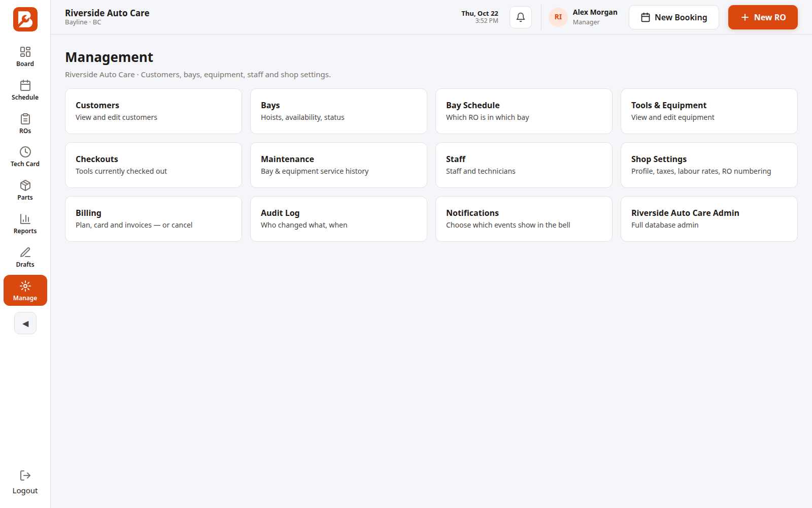Click the Thu, Oct 22 date text

tap(480, 13)
